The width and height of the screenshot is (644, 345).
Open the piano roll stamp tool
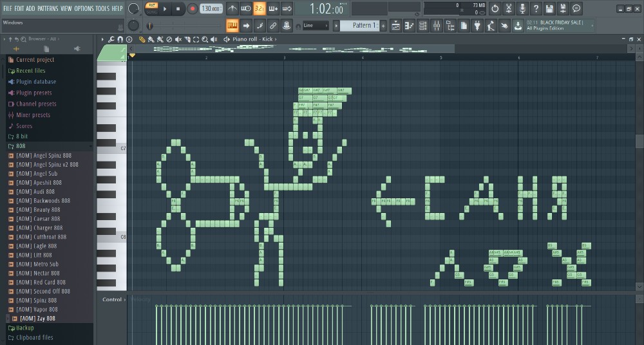tap(129, 39)
